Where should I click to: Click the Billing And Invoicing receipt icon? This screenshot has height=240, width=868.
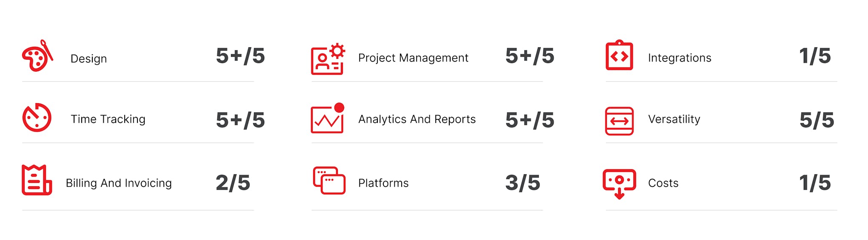coord(37,180)
